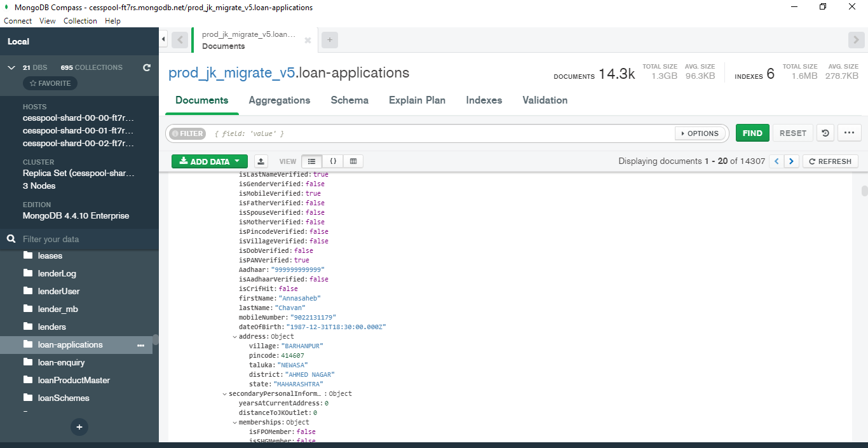Collapse the sidebar with the arrow
The width and height of the screenshot is (868, 448).
click(x=163, y=40)
